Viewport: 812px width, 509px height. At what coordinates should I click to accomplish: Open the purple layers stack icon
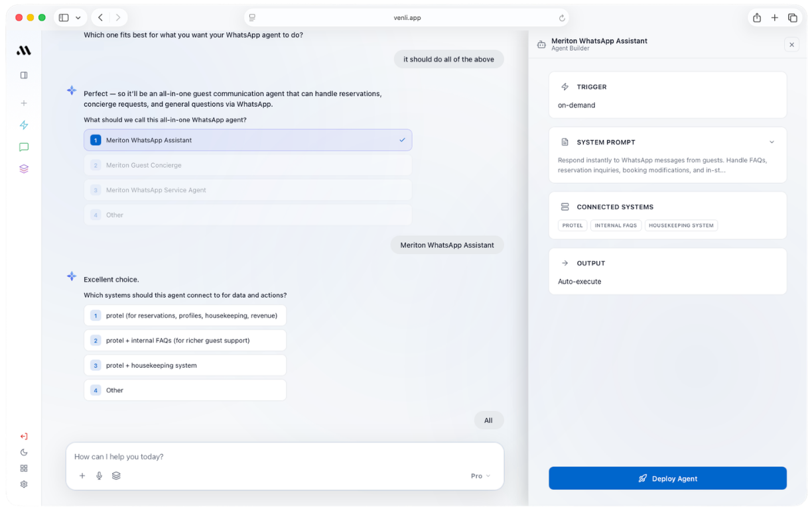tap(24, 169)
